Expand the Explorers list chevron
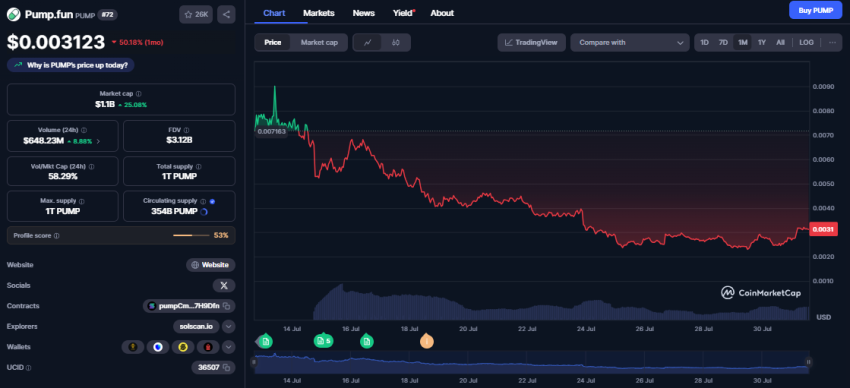The image size is (850, 388). tap(228, 326)
